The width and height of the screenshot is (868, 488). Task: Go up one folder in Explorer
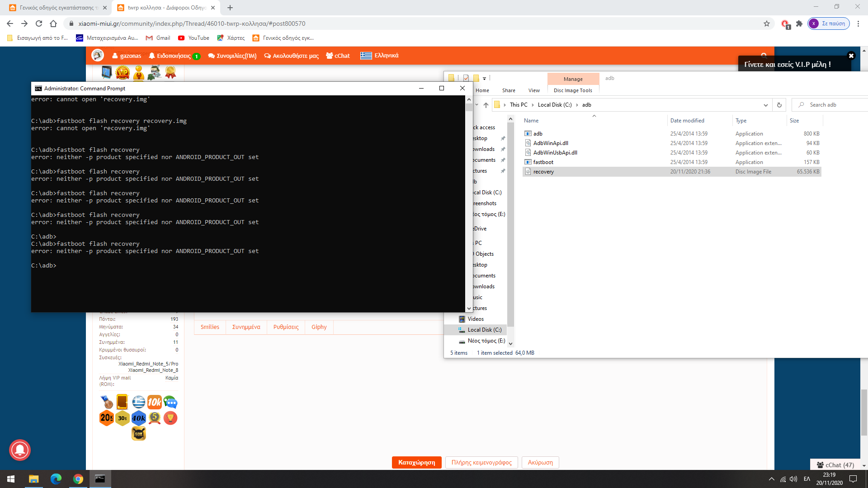[x=486, y=105]
